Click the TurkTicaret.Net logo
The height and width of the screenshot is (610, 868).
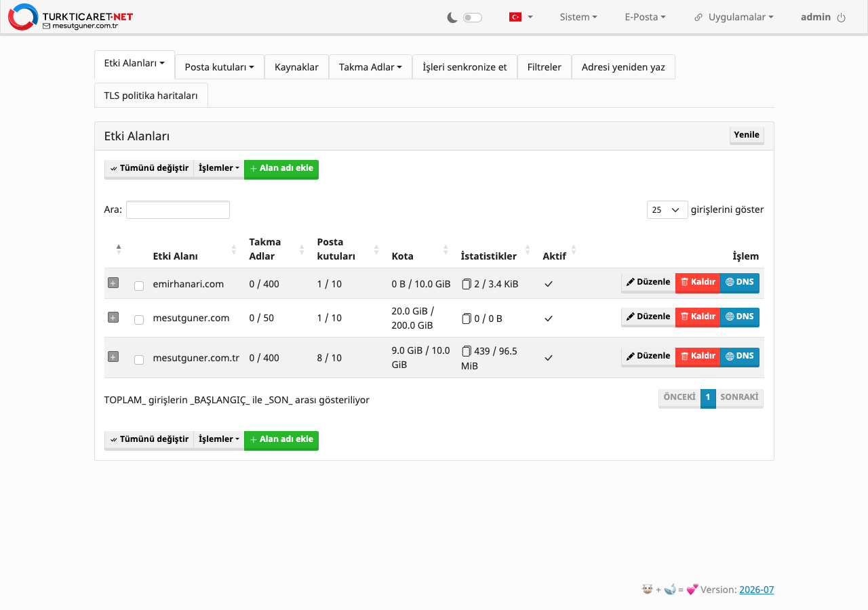[71, 17]
